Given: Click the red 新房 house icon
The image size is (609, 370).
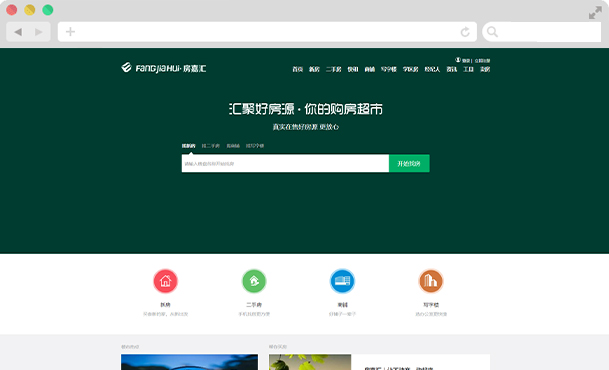Looking at the screenshot, I should pyautogui.click(x=165, y=281).
